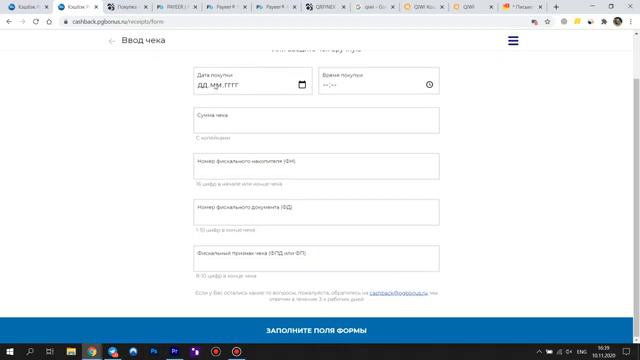Show hidden system tray icons
This screenshot has height=360, width=640.
tap(539, 352)
